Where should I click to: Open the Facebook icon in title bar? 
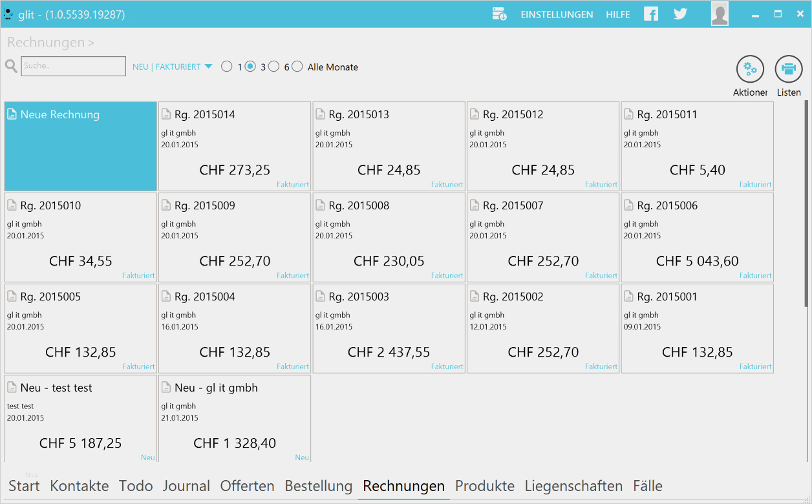651,14
